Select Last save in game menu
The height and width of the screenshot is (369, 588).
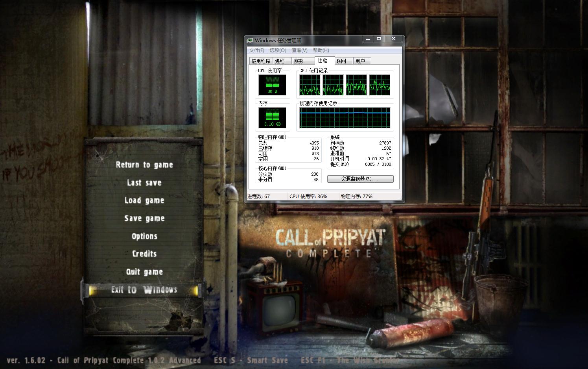coord(144,183)
